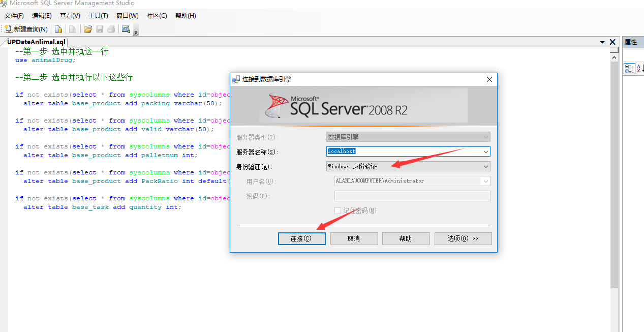Image resolution: width=644 pixels, height=332 pixels.
Task: Open the 文件(F) menu
Action: tap(14, 16)
